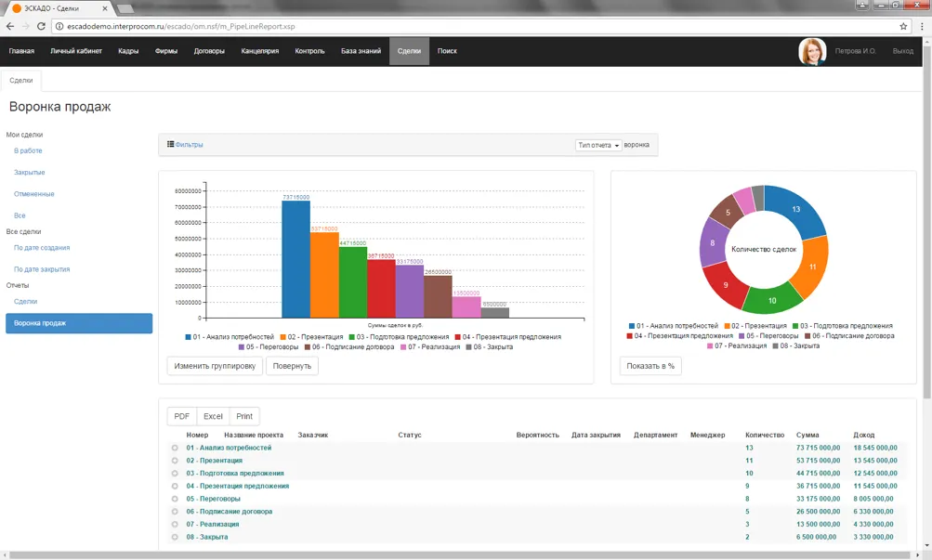Export table with the Excel button
Image resolution: width=932 pixels, height=560 pixels.
click(213, 416)
